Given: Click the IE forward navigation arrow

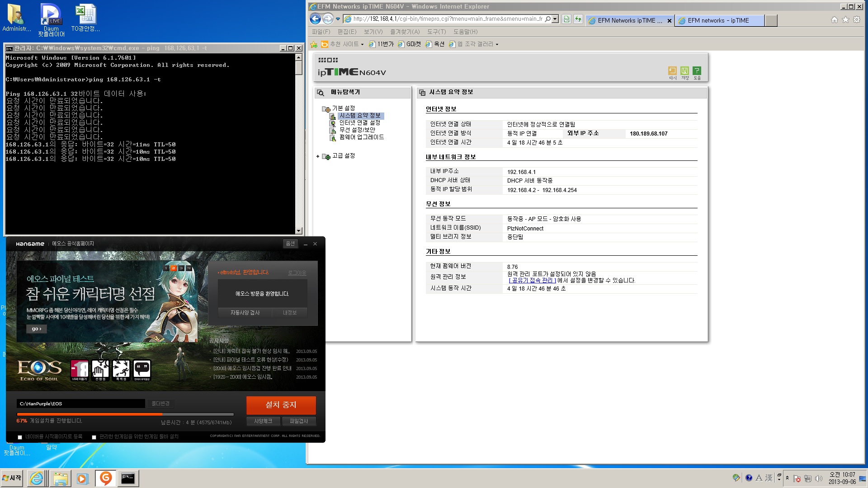Looking at the screenshot, I should click(328, 19).
